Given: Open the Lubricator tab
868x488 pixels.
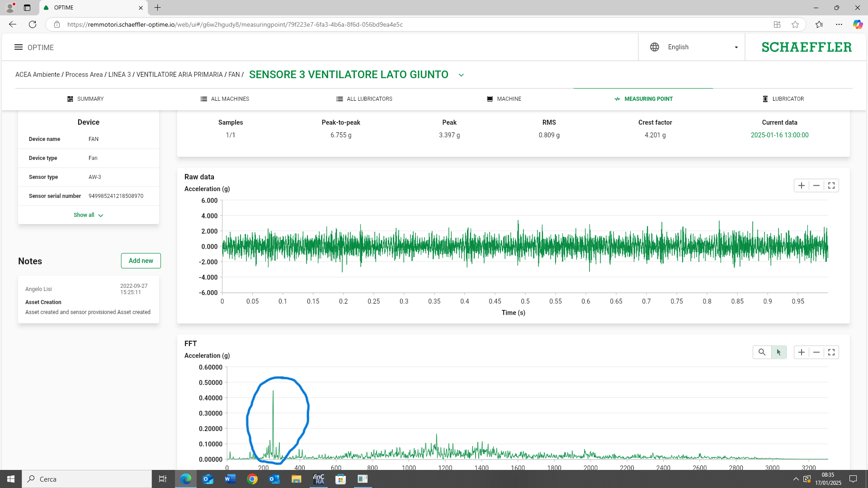Looking at the screenshot, I should [783, 99].
